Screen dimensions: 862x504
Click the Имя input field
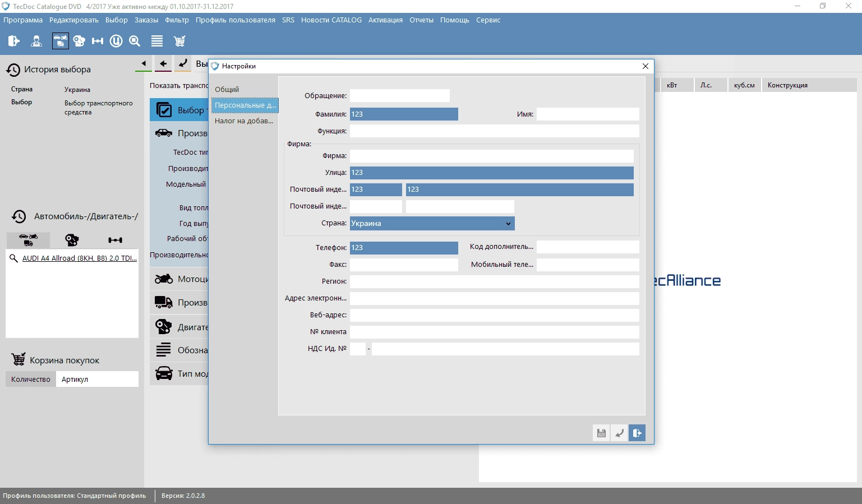[x=588, y=114]
